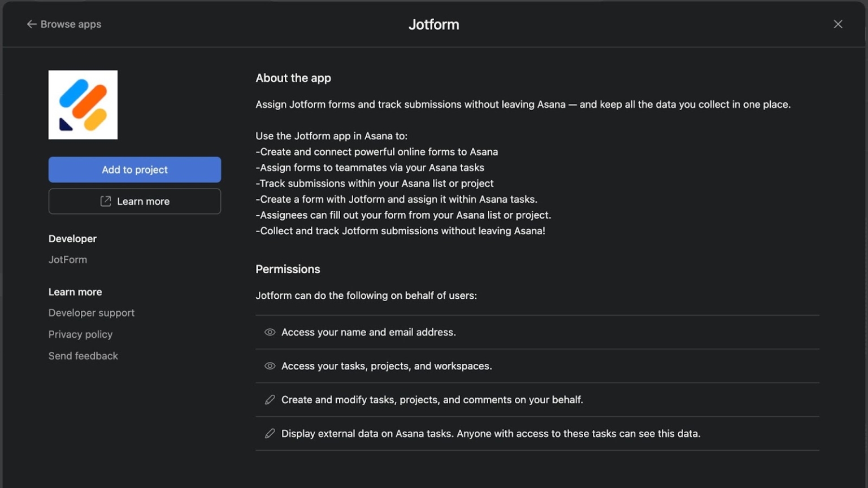Click the external link icon on Learn more button

pos(105,201)
